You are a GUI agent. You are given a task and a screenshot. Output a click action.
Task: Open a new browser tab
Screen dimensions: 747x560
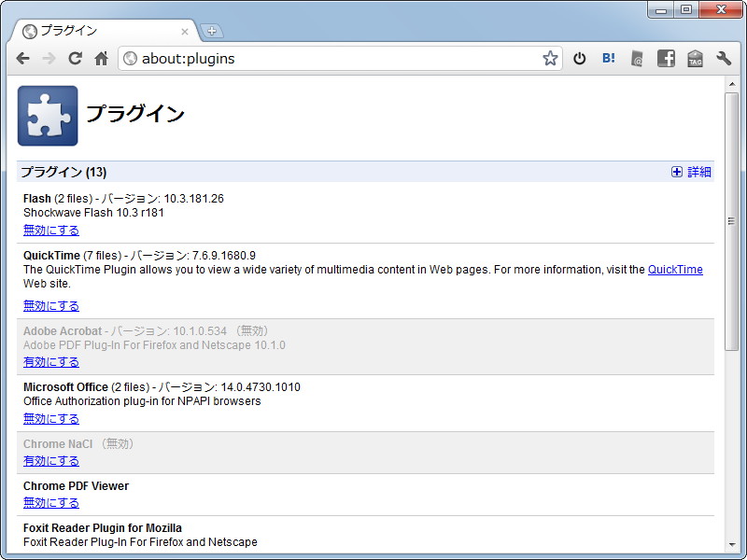tap(212, 30)
